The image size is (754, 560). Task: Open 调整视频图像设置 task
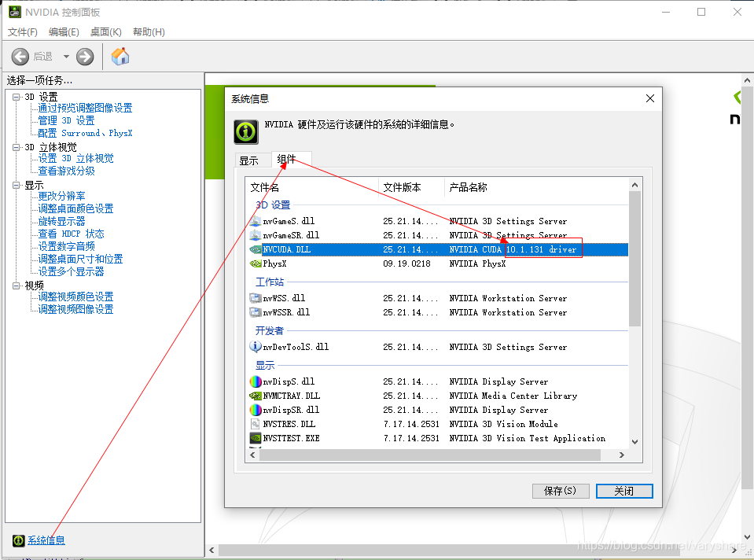pyautogui.click(x=76, y=309)
